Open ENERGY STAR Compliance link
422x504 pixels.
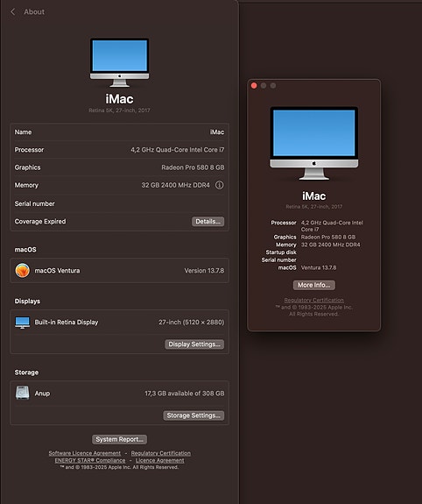tap(90, 460)
